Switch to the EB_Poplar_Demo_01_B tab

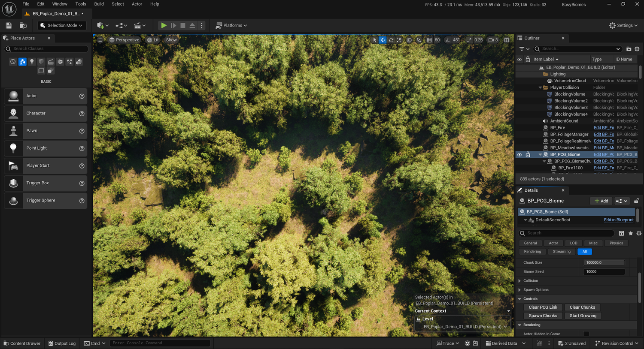pos(55,13)
